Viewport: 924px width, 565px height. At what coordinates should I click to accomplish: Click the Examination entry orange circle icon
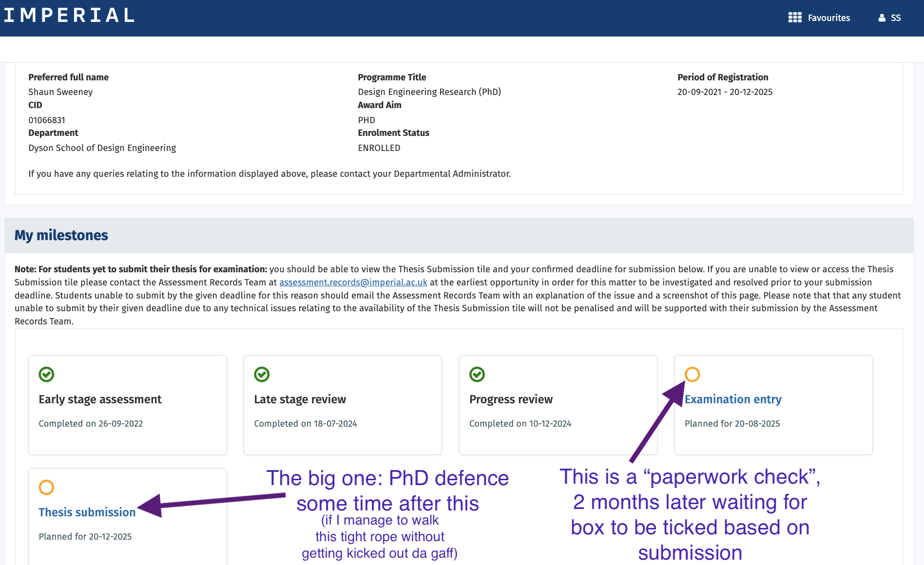692,374
